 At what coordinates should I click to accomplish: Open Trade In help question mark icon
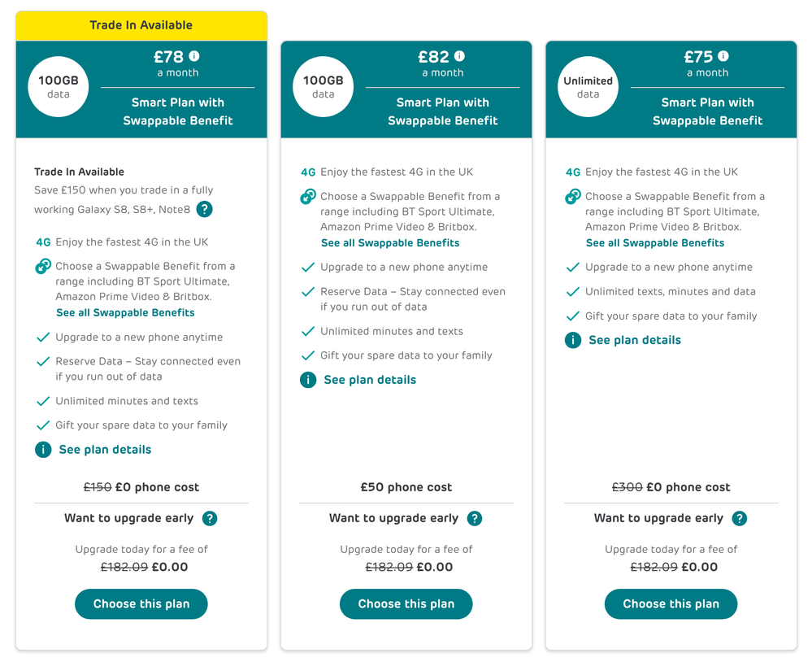(205, 209)
